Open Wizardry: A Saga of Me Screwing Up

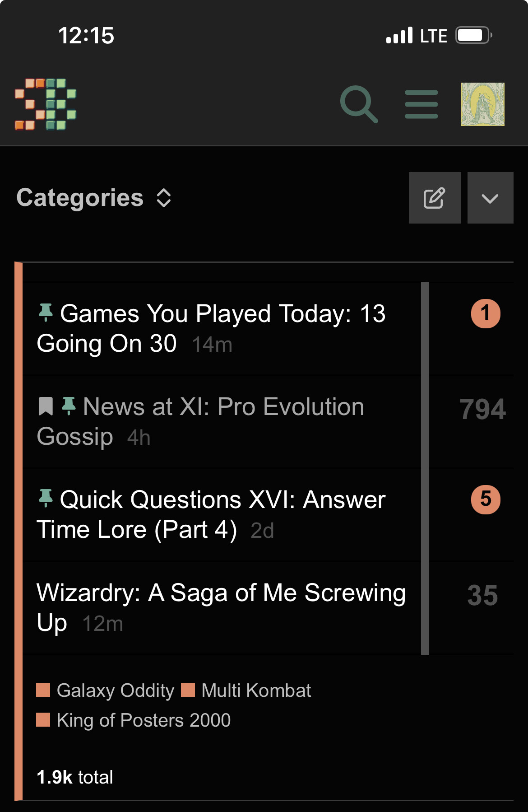[x=221, y=593]
